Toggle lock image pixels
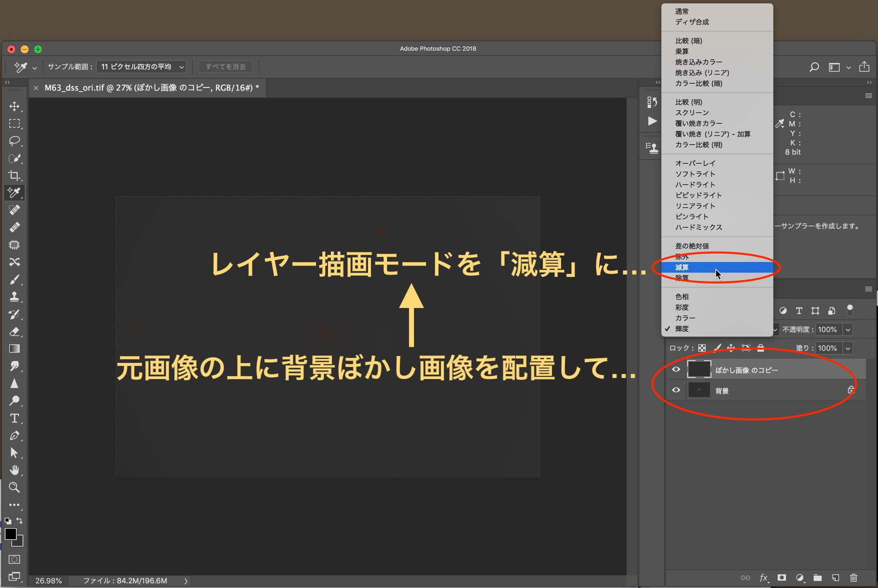 click(716, 348)
